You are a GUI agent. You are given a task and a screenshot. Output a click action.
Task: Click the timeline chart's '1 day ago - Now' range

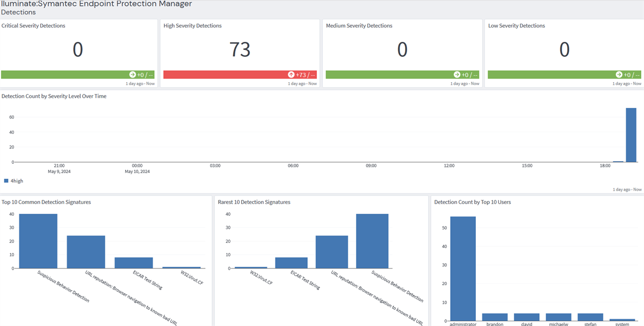pyautogui.click(x=627, y=190)
